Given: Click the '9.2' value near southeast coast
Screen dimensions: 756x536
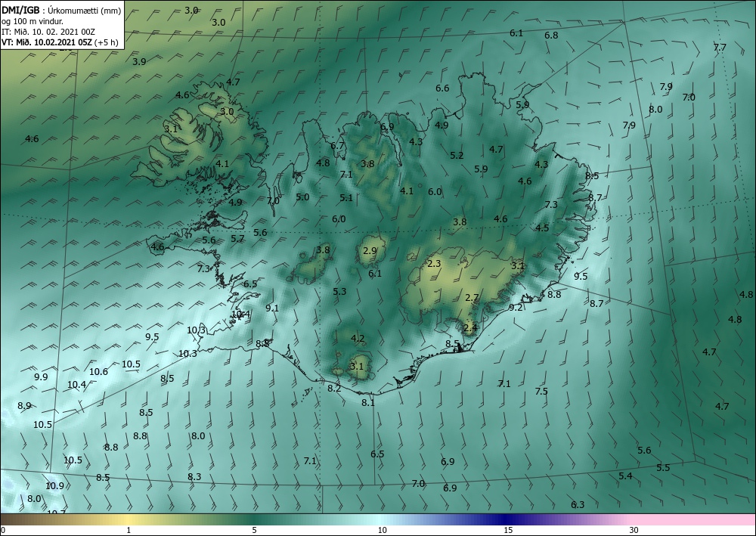Looking at the screenshot, I should tap(516, 308).
